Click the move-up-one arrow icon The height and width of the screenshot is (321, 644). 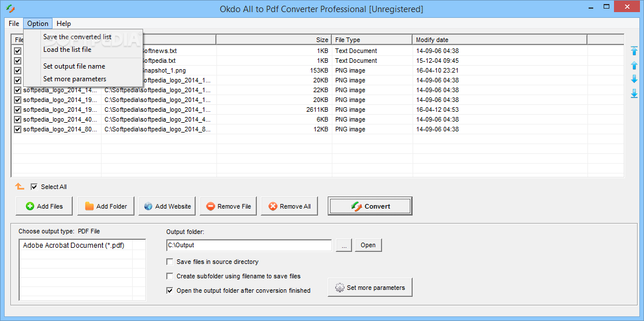coord(634,65)
